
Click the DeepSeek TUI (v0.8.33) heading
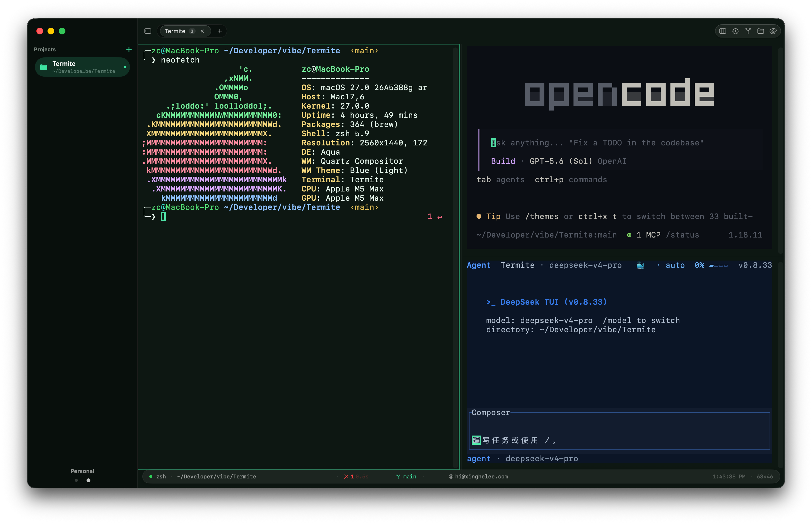(x=546, y=302)
